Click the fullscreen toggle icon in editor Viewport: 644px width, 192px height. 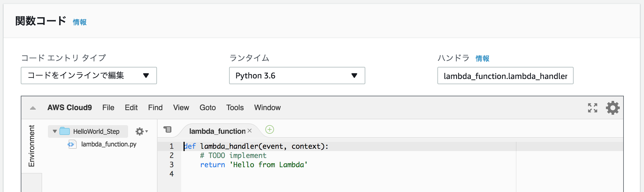[592, 108]
